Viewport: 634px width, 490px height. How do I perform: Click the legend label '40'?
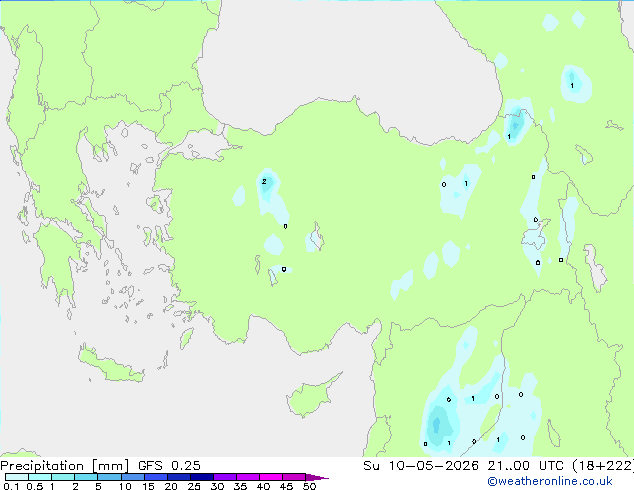tap(263, 486)
